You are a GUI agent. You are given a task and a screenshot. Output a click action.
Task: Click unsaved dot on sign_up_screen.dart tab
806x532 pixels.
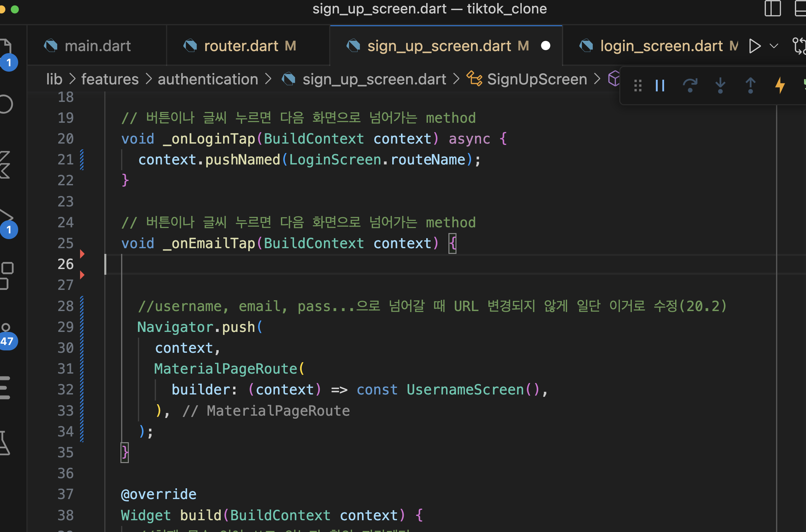(x=545, y=46)
